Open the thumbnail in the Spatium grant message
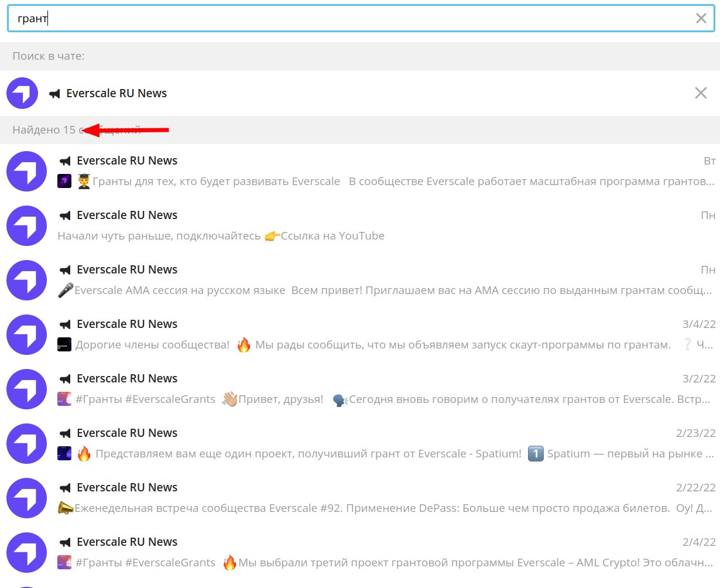720x588 pixels. click(64, 454)
